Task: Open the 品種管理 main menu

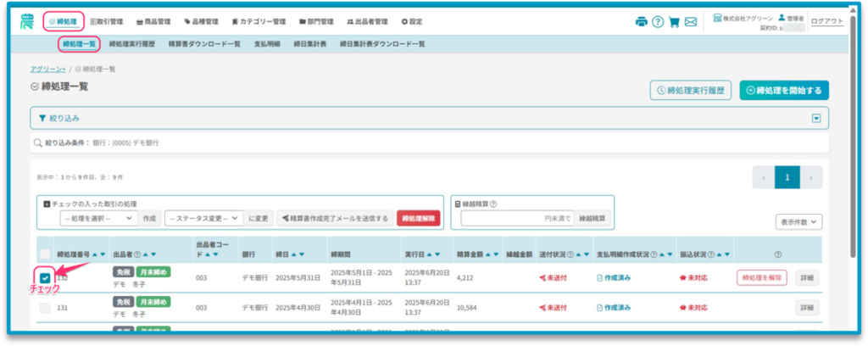Action: click(202, 21)
